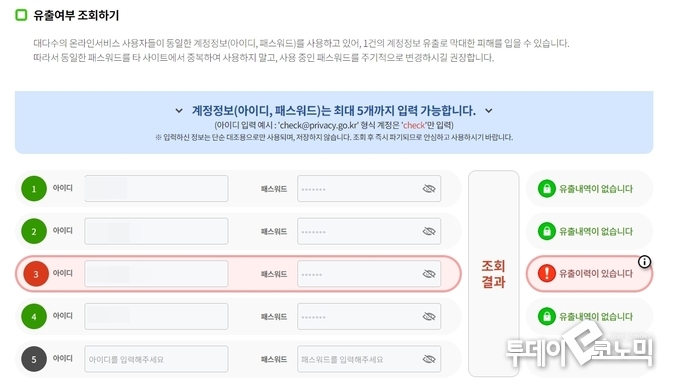
Task: Click the 유출이력이 있습니다 result label
Action: (x=595, y=274)
